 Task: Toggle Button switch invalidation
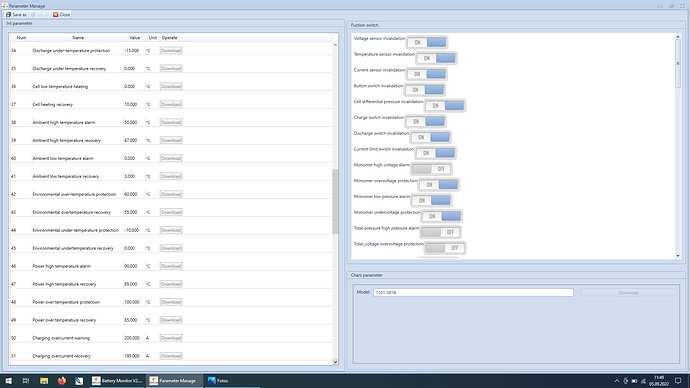[424, 90]
